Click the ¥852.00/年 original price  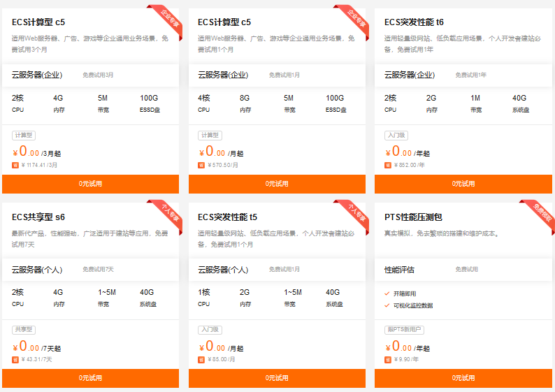point(410,165)
